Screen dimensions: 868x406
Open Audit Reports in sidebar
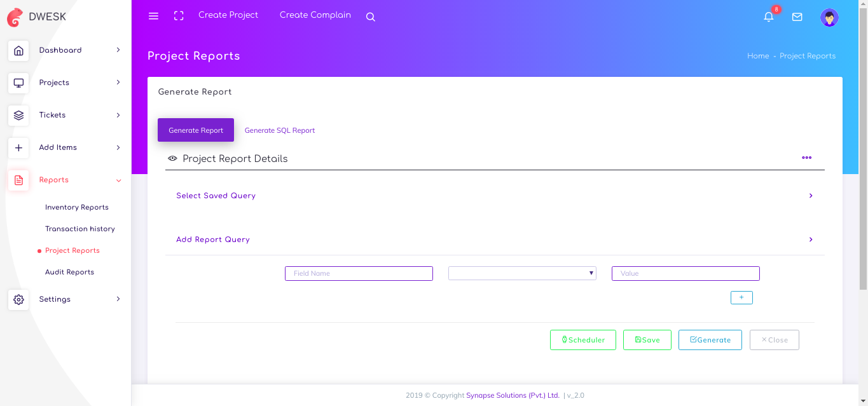click(x=69, y=272)
